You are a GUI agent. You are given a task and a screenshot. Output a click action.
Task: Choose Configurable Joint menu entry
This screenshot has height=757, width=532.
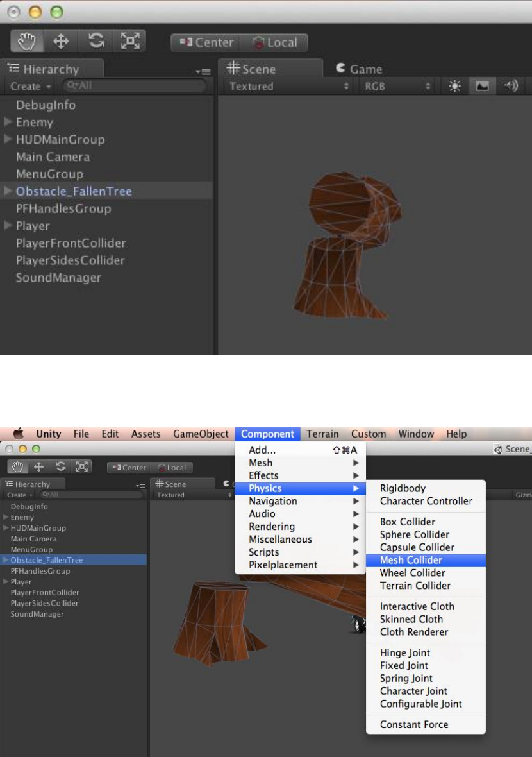(426, 704)
